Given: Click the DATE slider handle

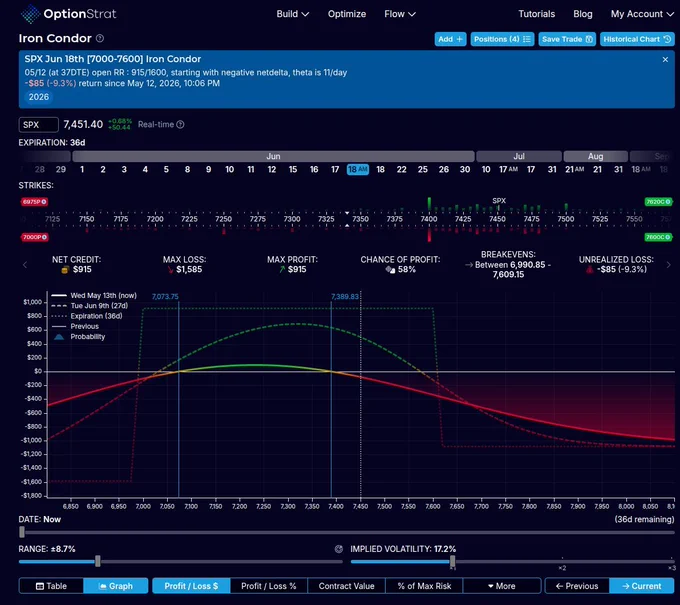Looking at the screenshot, I should [x=22, y=532].
